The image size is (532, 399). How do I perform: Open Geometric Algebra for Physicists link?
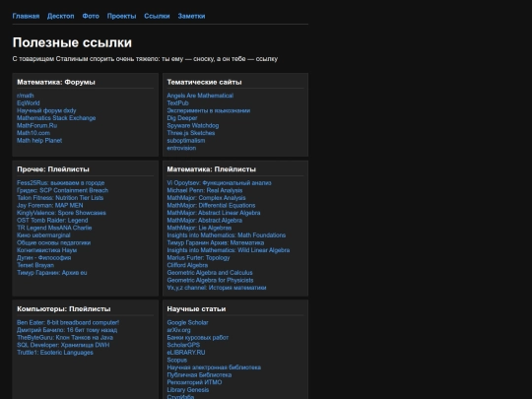pos(210,280)
